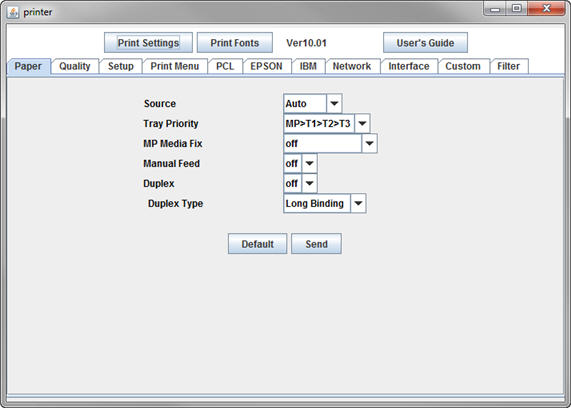Image resolution: width=571 pixels, height=408 pixels.
Task: Select the Paper tab
Action: point(28,67)
